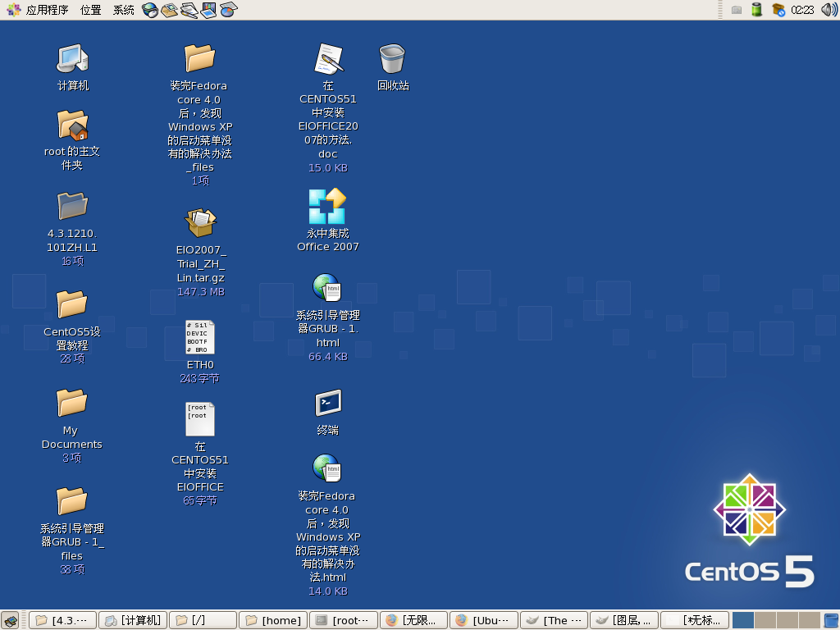
Task: Switch to the [root…] terminal window
Action: click(x=344, y=620)
